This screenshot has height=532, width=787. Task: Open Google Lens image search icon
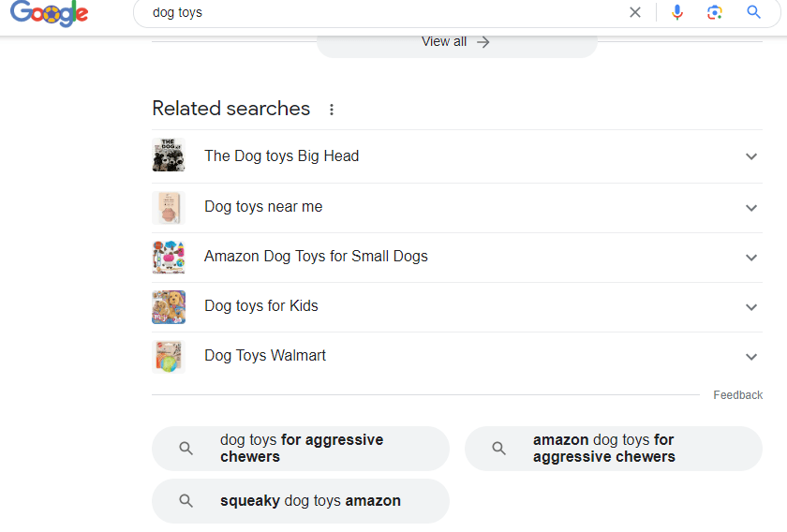[715, 12]
